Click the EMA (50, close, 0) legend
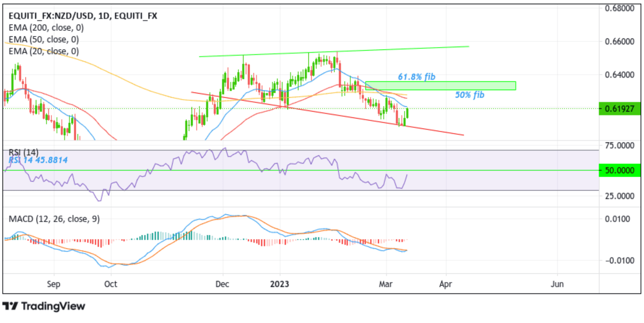This screenshot has height=323, width=644. click(44, 39)
